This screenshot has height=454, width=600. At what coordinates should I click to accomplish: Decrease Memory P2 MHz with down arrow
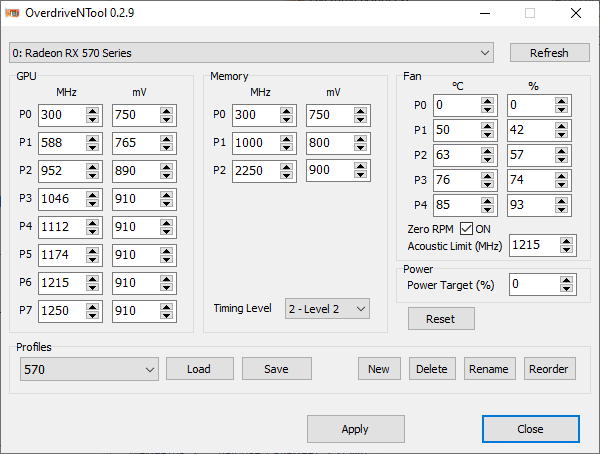click(286, 175)
